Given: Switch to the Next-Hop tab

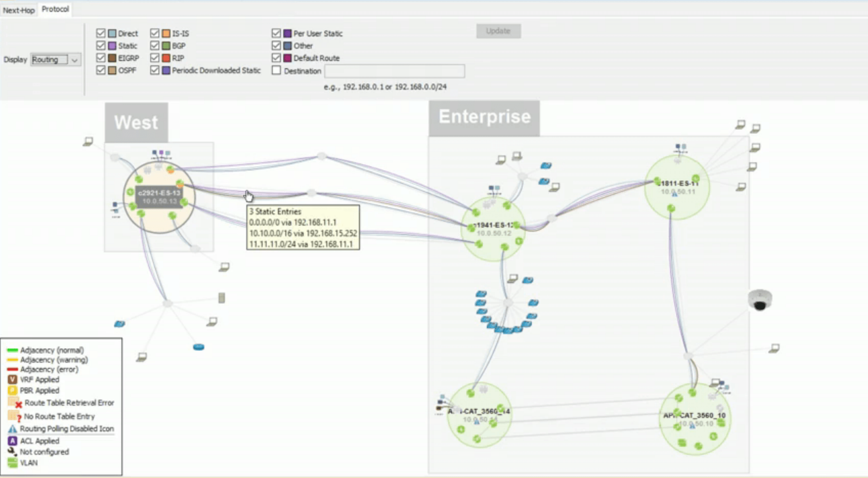Looking at the screenshot, I should (18, 10).
